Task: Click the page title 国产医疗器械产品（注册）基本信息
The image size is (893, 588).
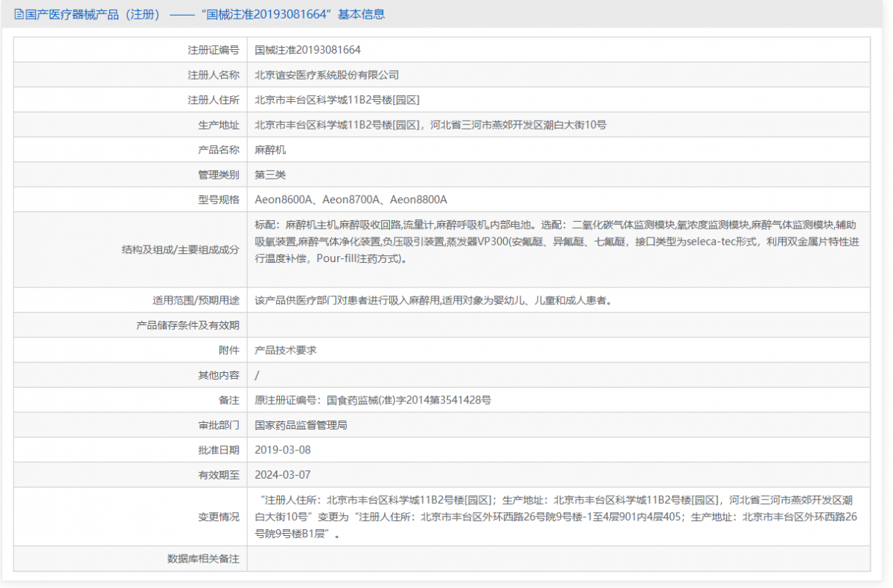Action: 205,14
